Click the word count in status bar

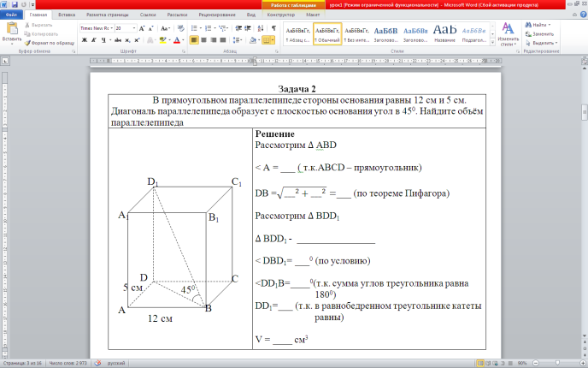(x=67, y=363)
